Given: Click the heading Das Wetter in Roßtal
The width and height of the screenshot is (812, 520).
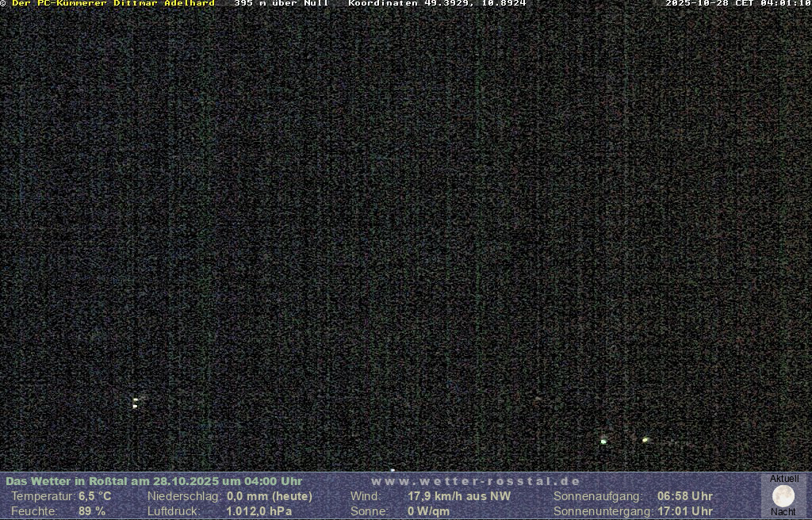Looking at the screenshot, I should [x=154, y=481].
